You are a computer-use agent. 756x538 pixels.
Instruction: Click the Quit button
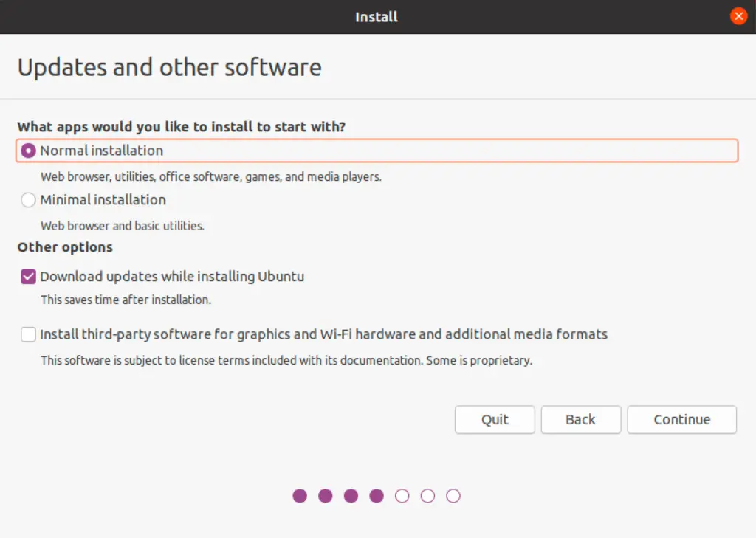495,419
